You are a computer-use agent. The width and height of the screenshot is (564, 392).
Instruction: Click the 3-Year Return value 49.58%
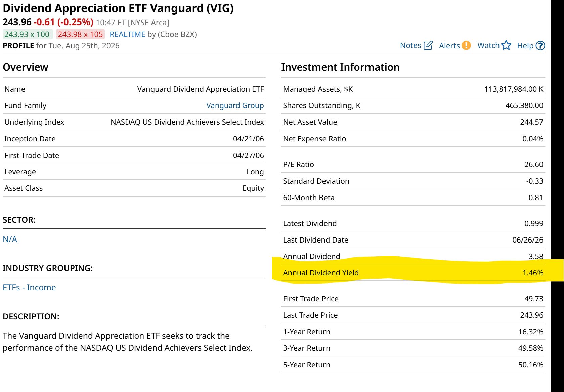pos(531,348)
